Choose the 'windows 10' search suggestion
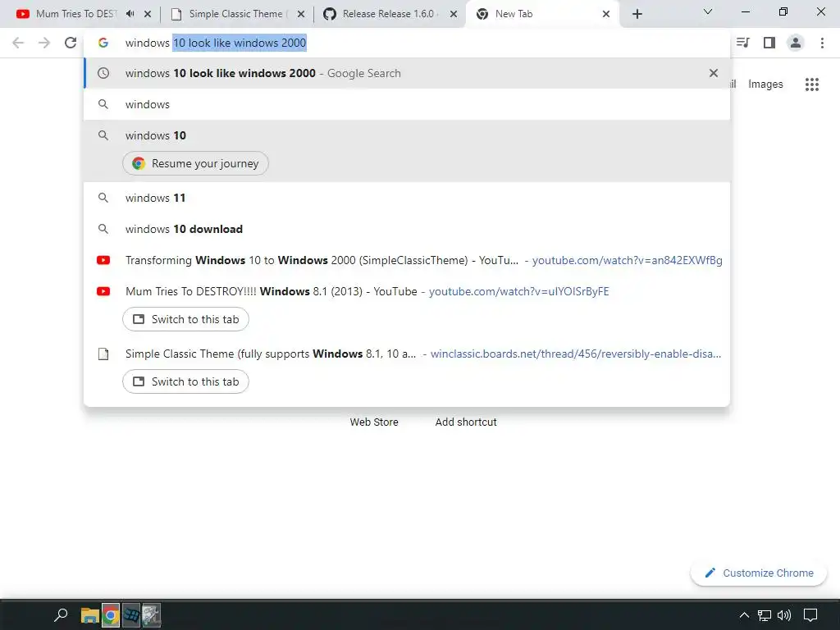The width and height of the screenshot is (840, 630). 407,135
